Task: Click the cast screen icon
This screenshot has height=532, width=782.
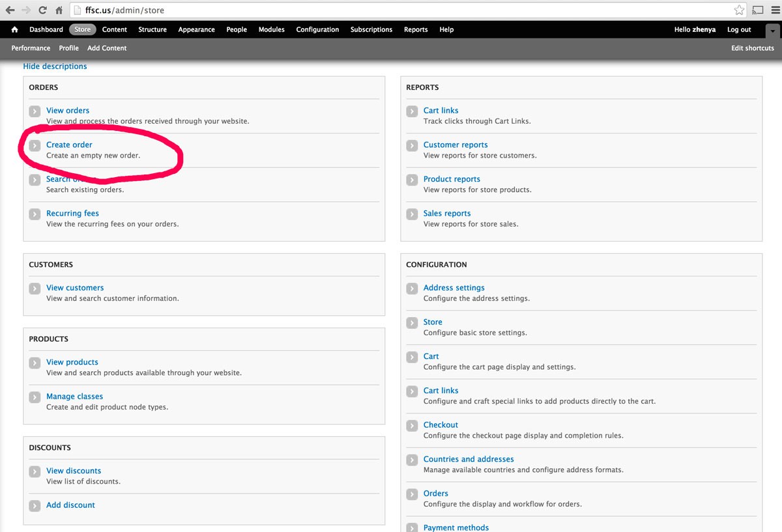Action: (x=757, y=10)
